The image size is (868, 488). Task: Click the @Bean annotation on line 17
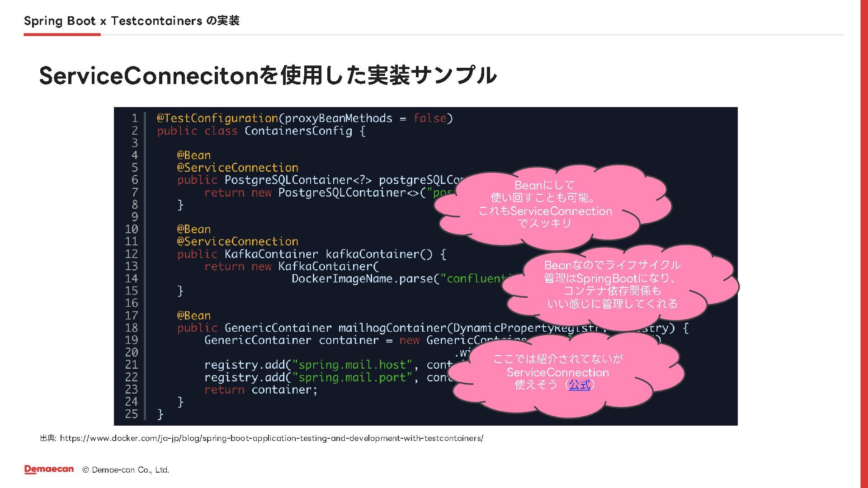[x=194, y=315]
